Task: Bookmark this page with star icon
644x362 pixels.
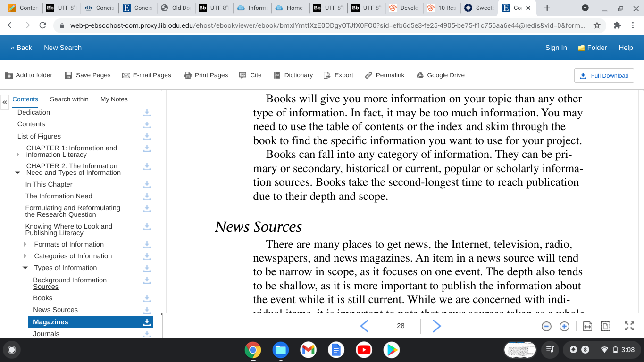Action: point(597,25)
